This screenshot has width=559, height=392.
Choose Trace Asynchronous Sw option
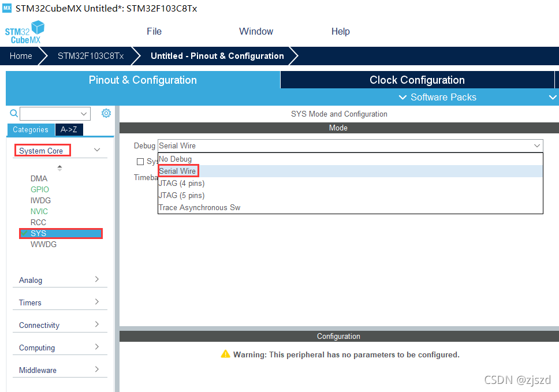350,207
